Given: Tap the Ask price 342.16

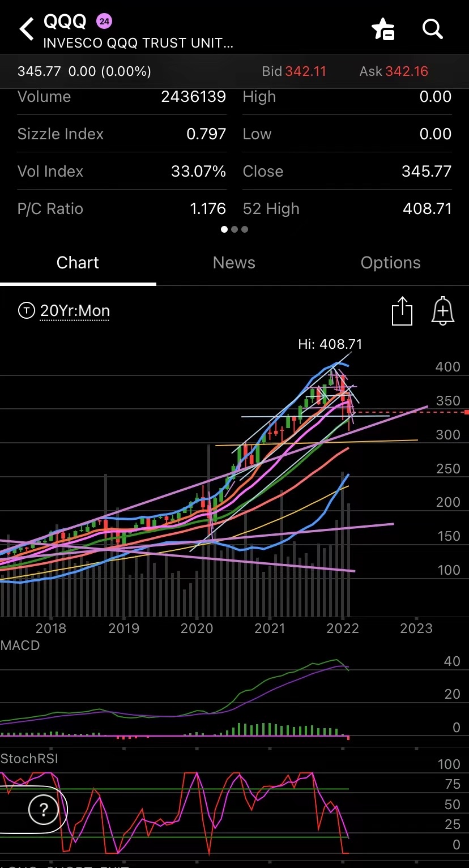Looking at the screenshot, I should [x=407, y=71].
